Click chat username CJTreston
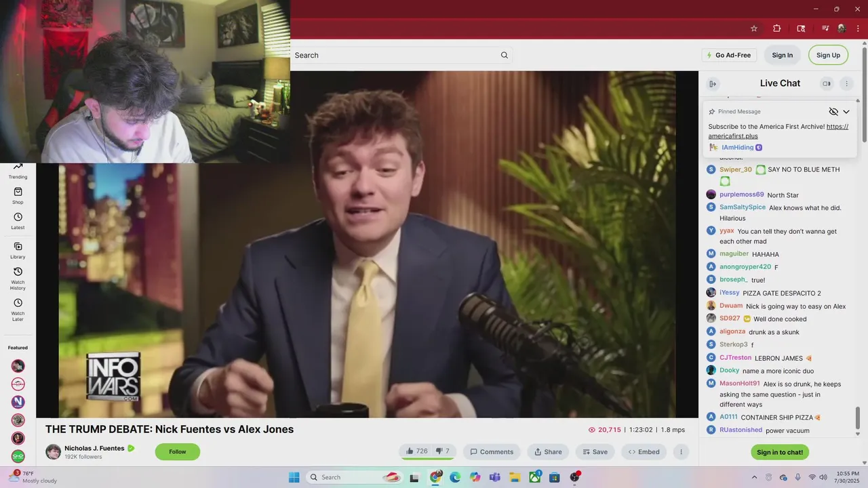 [735, 358]
